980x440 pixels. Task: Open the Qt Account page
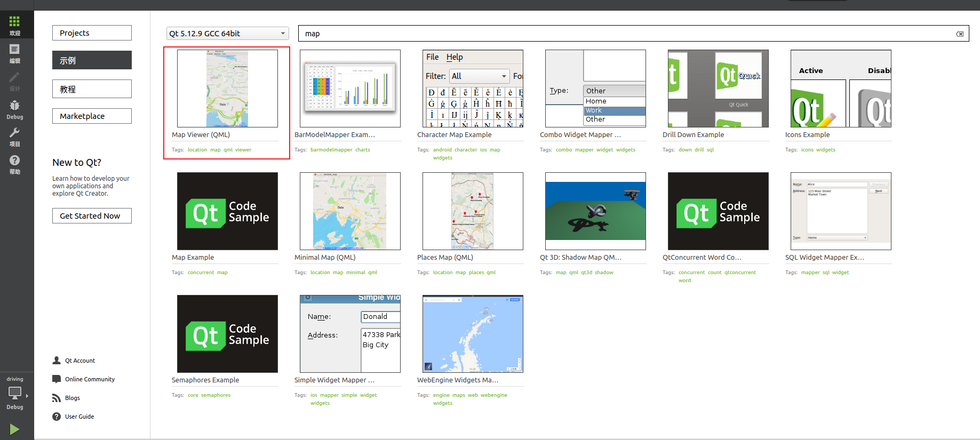79,361
